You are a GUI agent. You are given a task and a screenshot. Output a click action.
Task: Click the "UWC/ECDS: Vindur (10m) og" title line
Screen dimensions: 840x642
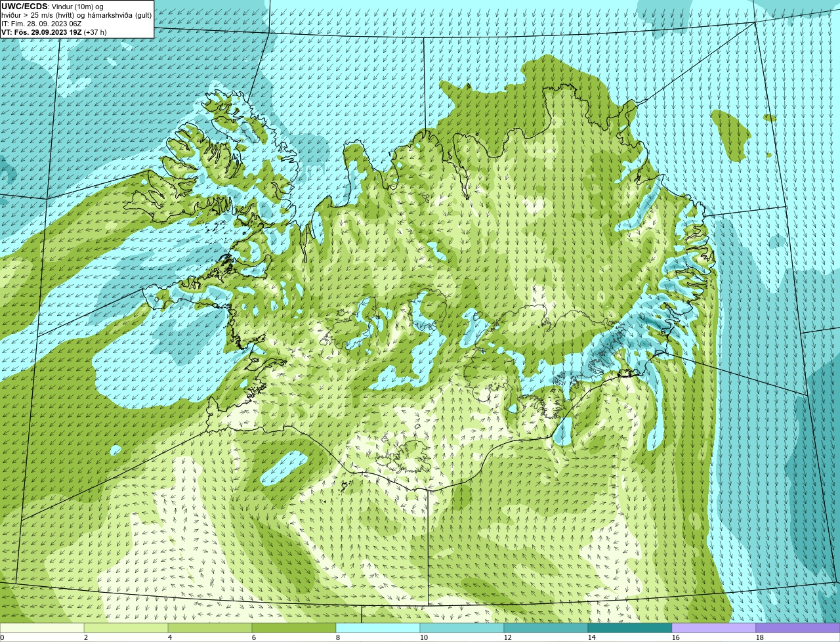52,7
